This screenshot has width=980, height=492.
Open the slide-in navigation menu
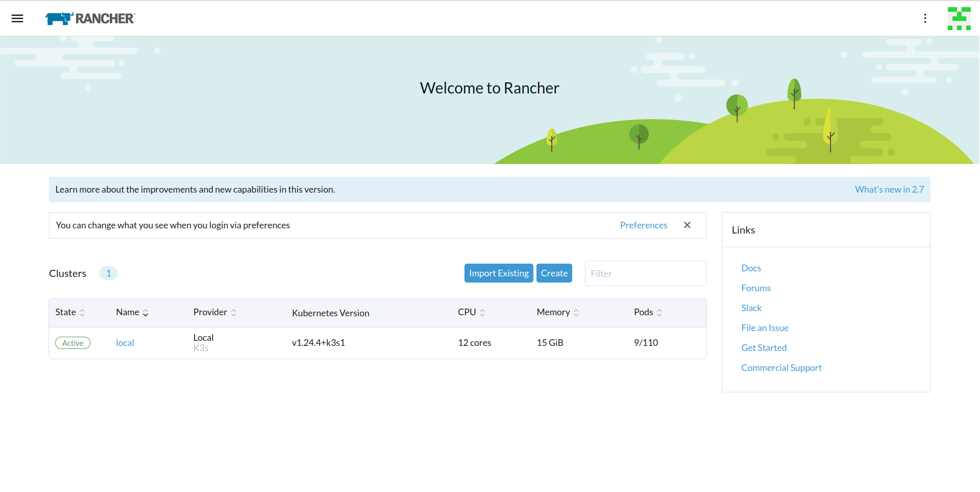(17, 18)
